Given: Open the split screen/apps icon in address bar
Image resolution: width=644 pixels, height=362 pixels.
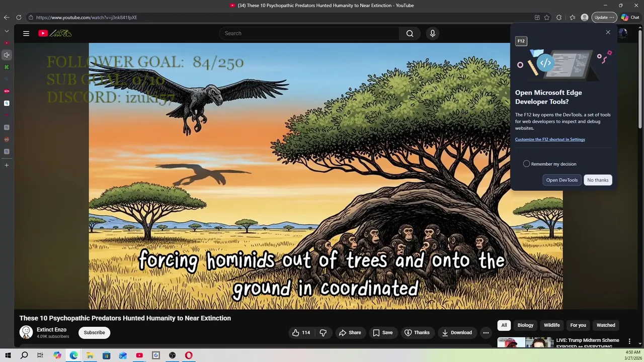Looking at the screenshot, I should tap(537, 18).
